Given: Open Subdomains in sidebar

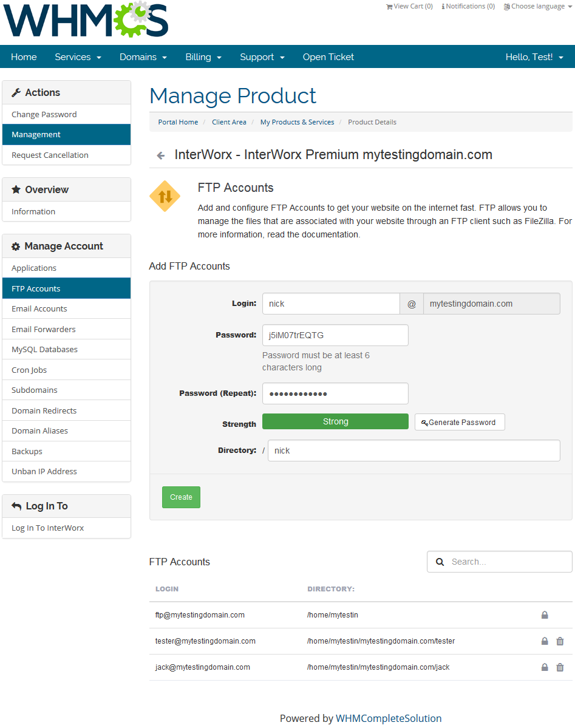Looking at the screenshot, I should point(66,390).
